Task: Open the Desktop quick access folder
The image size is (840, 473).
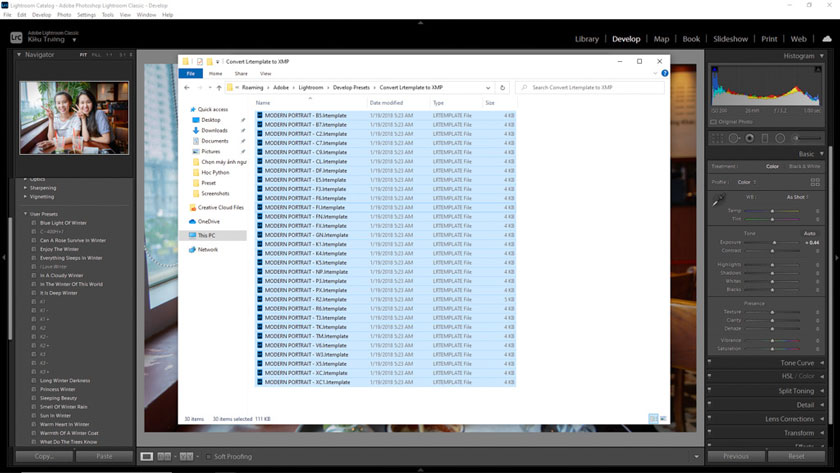Action: point(211,120)
